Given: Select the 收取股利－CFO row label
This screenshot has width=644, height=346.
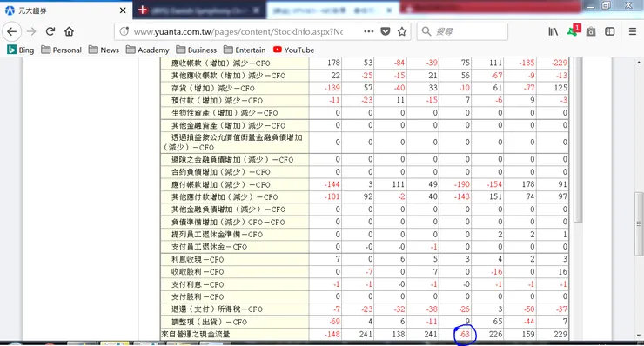Looking at the screenshot, I should pos(198,272).
